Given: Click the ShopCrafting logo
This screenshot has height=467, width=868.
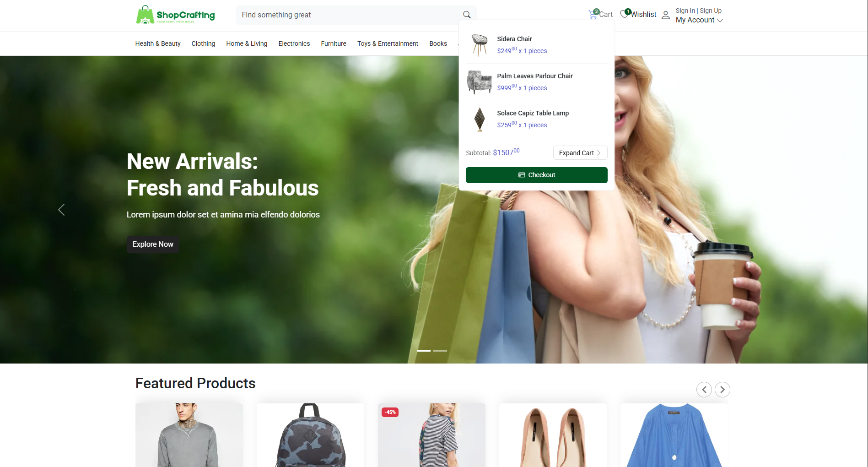Looking at the screenshot, I should click(x=175, y=15).
